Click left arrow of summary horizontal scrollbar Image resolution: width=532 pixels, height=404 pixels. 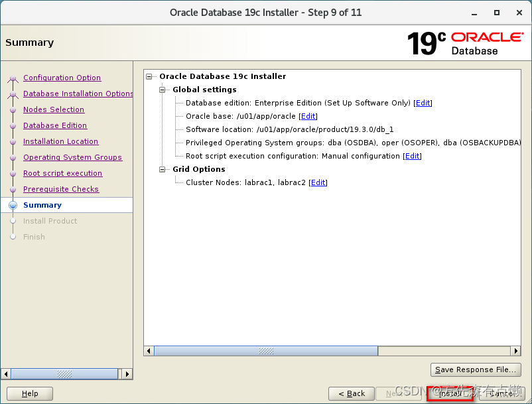(x=149, y=351)
